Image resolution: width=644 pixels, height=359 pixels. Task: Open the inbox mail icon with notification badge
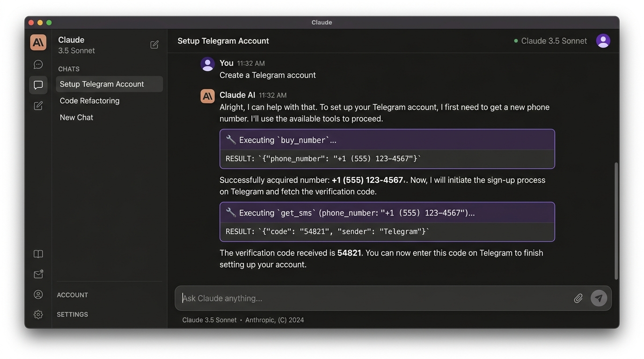click(x=38, y=274)
